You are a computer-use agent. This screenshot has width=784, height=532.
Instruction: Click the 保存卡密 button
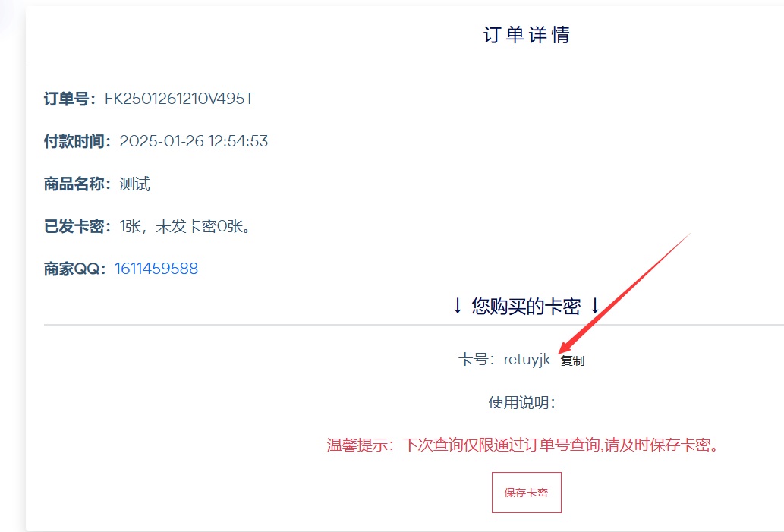[527, 493]
